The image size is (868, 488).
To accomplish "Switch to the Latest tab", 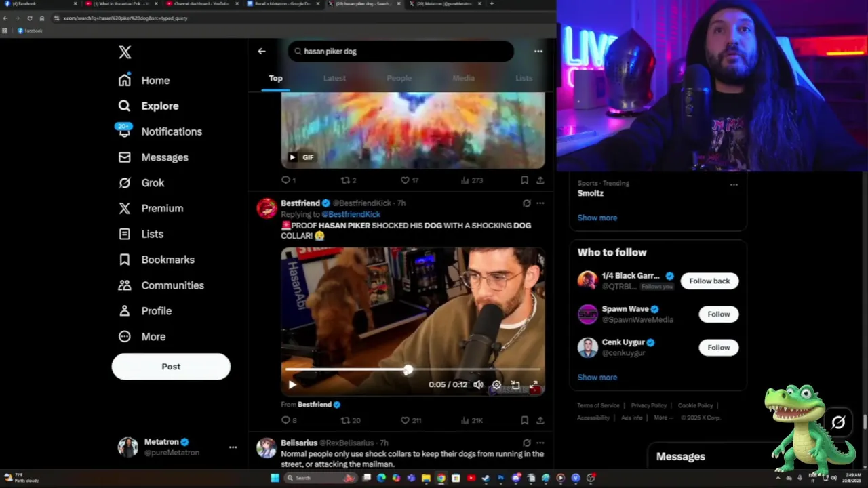I will pyautogui.click(x=334, y=78).
